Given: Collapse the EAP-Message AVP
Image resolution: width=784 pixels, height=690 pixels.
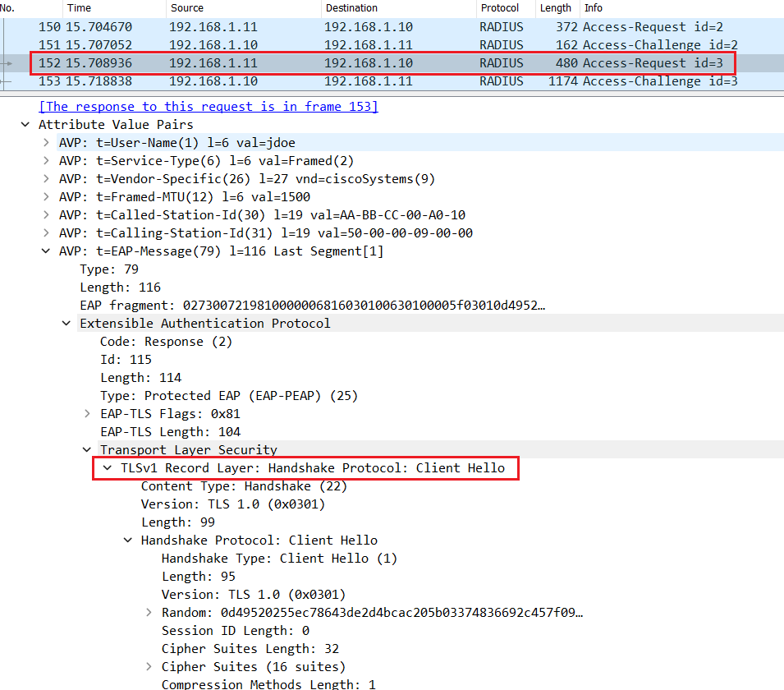Looking at the screenshot, I should tap(46, 251).
